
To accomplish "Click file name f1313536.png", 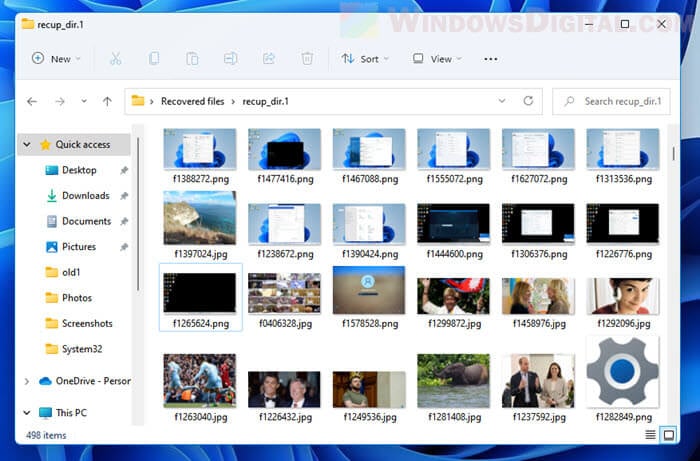I will [x=624, y=179].
